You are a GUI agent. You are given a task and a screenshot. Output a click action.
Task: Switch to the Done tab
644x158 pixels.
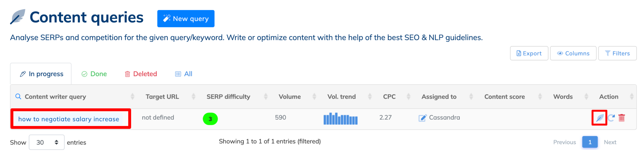point(94,74)
